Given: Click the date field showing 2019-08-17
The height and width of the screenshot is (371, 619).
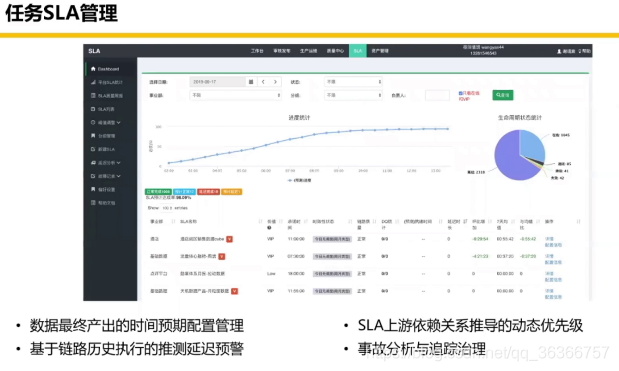Looking at the screenshot, I should [x=218, y=82].
